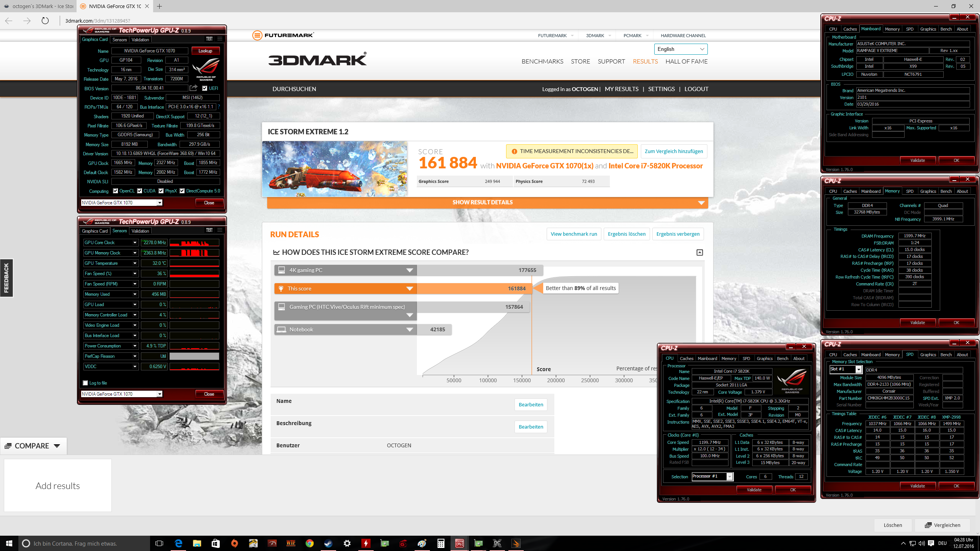This screenshot has height=551, width=980.
Task: Launch Origin from the taskbar
Action: 235,543
